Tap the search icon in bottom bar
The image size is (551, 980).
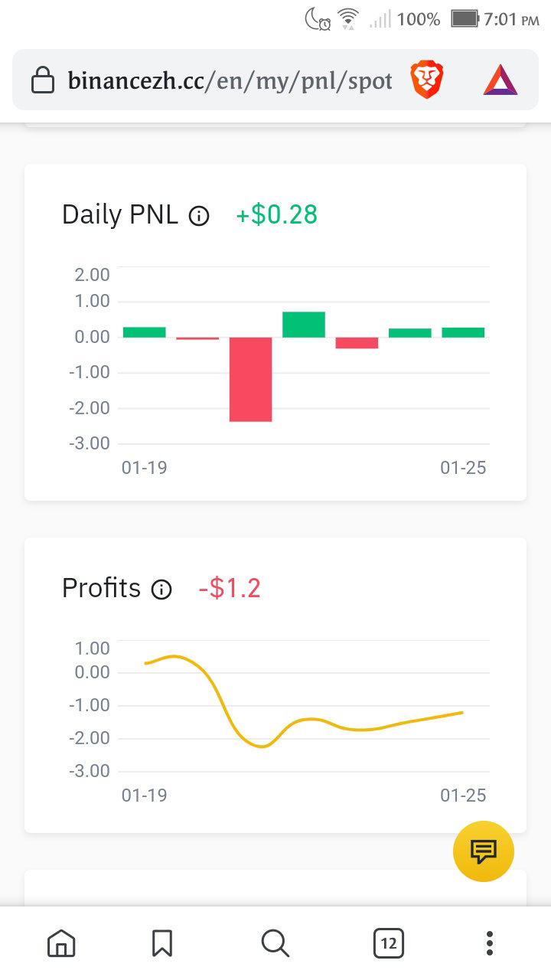tap(275, 943)
